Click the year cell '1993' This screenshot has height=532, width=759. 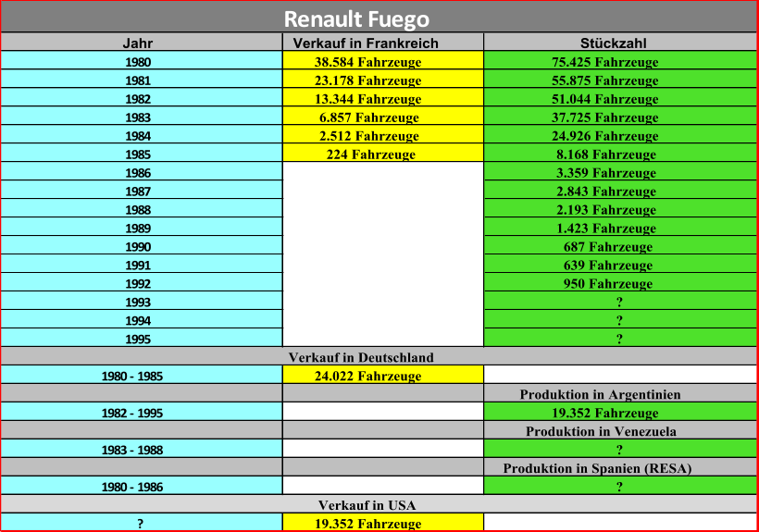tap(142, 301)
